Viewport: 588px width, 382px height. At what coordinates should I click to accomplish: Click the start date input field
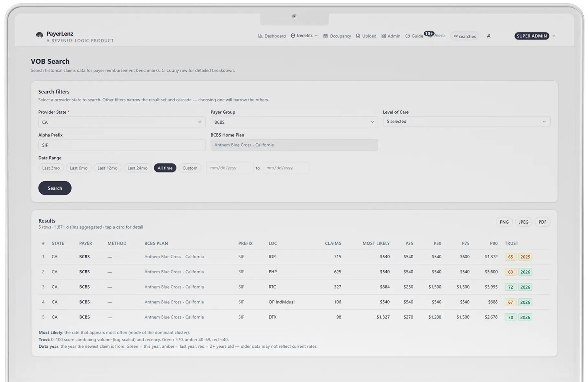230,168
